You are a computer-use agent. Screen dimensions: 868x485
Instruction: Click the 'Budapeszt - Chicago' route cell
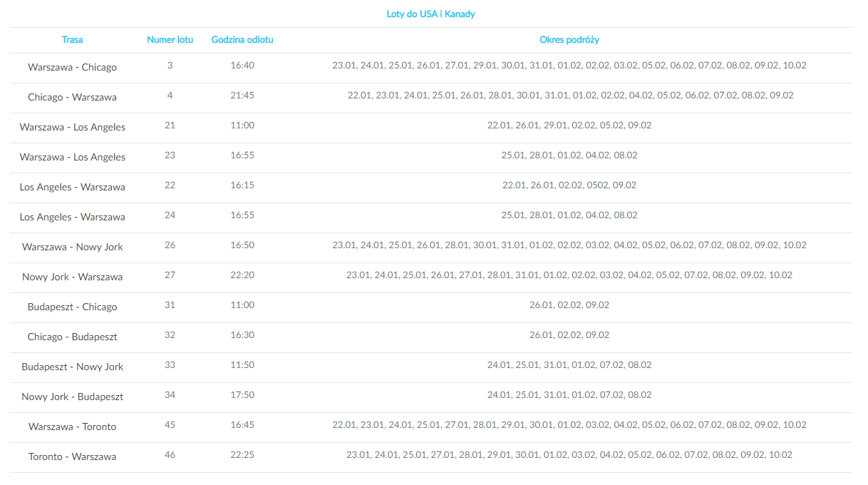point(72,307)
